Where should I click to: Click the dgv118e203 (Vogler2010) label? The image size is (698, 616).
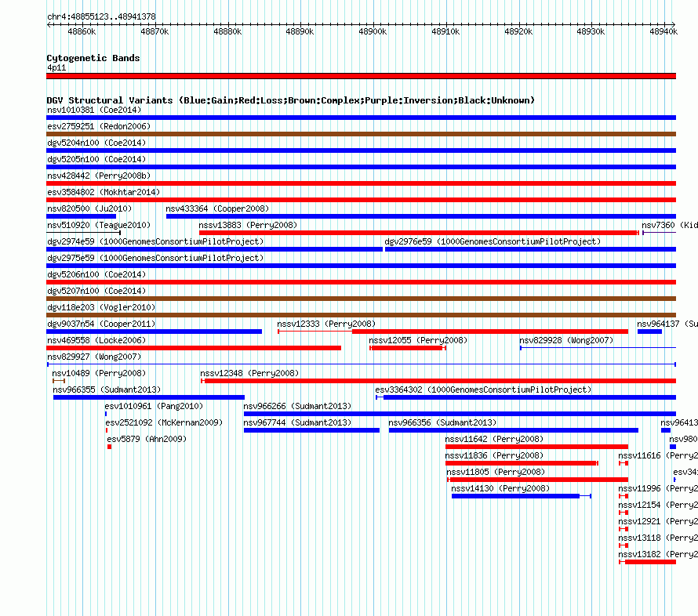pos(101,307)
